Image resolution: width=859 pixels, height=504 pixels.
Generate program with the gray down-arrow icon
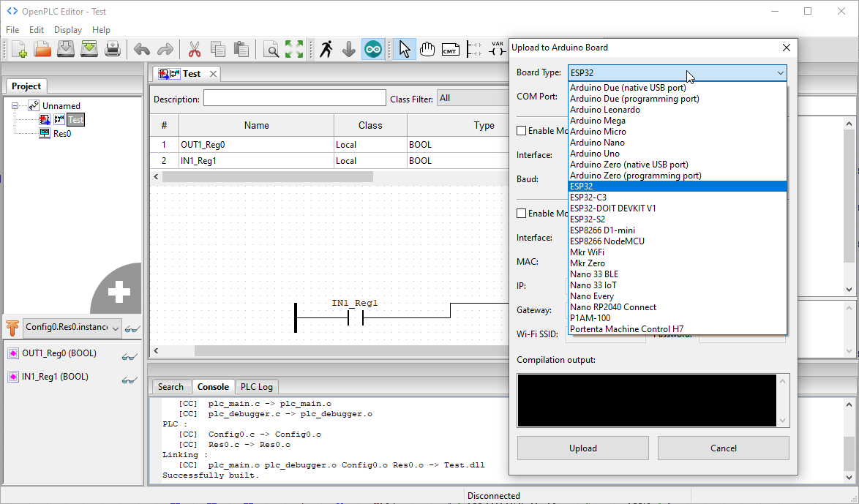click(x=349, y=50)
